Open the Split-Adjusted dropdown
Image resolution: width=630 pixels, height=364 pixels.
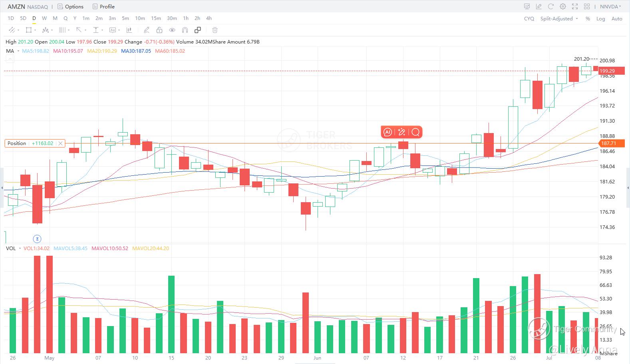pyautogui.click(x=559, y=19)
